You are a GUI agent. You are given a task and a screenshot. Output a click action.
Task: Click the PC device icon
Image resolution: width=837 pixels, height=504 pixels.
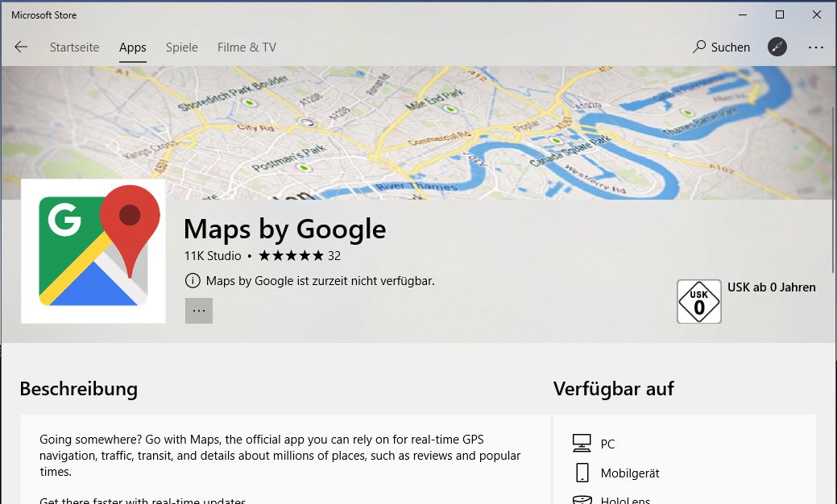pyautogui.click(x=582, y=443)
